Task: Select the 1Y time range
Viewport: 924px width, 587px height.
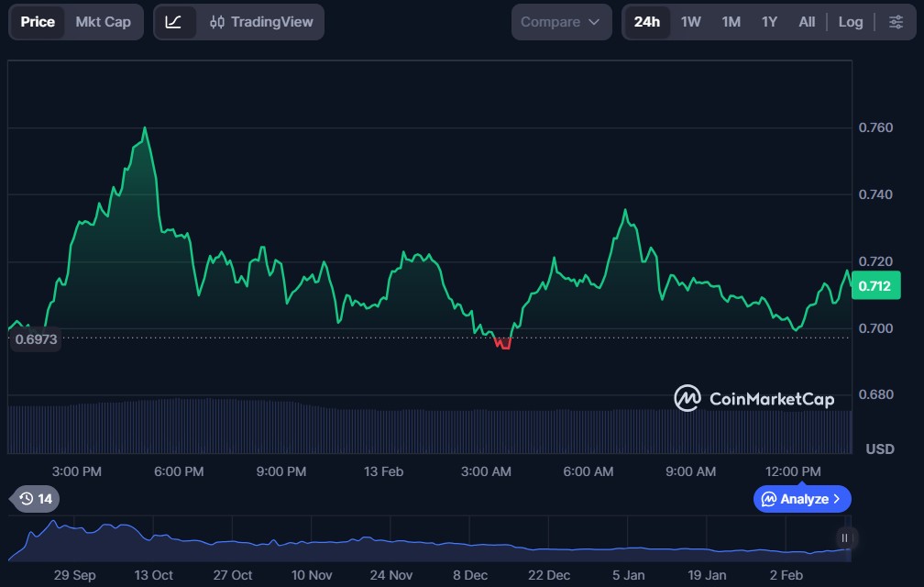Action: [769, 22]
